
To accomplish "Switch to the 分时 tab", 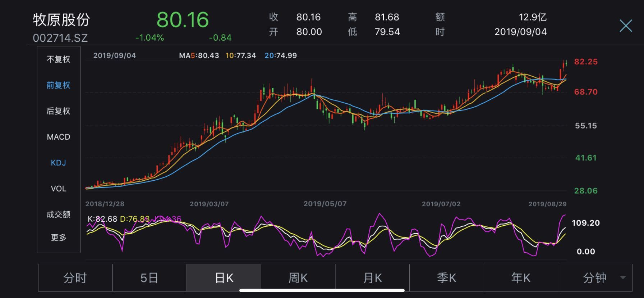I will point(75,278).
